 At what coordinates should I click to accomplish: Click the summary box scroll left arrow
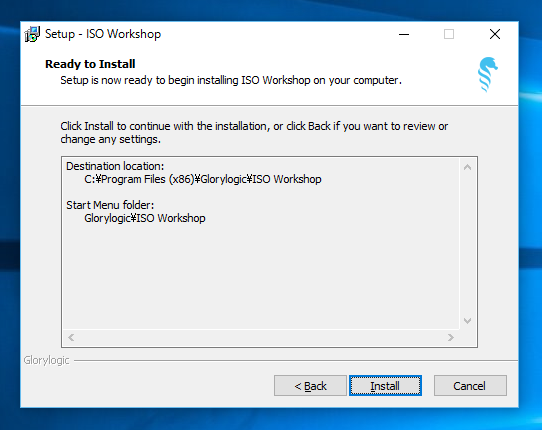71,337
